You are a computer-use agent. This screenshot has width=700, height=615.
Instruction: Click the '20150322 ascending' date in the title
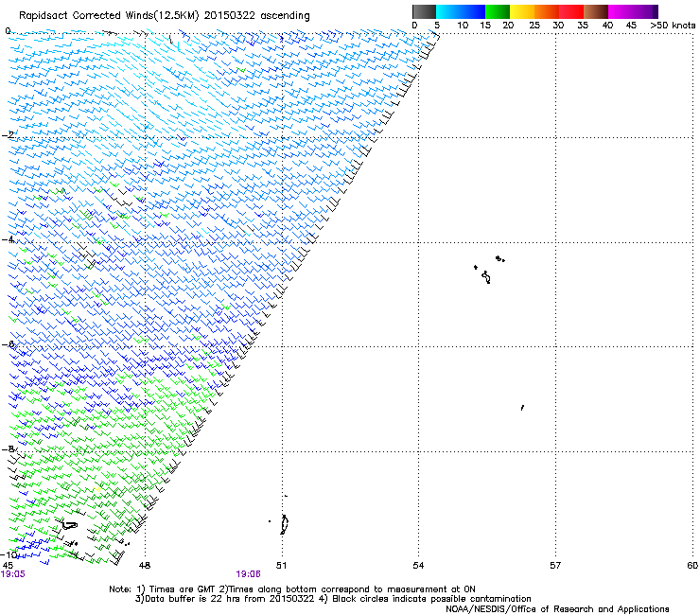(x=256, y=16)
